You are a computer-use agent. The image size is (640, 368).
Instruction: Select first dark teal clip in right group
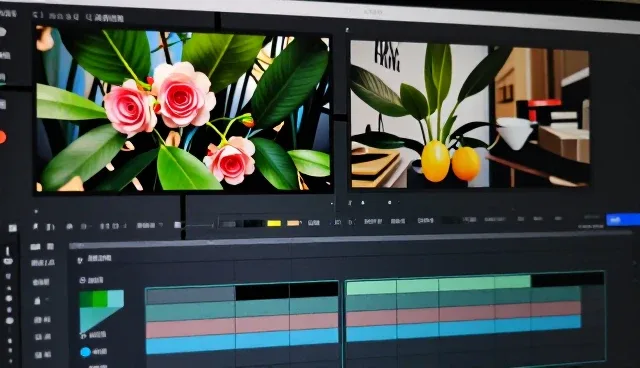click(x=371, y=303)
